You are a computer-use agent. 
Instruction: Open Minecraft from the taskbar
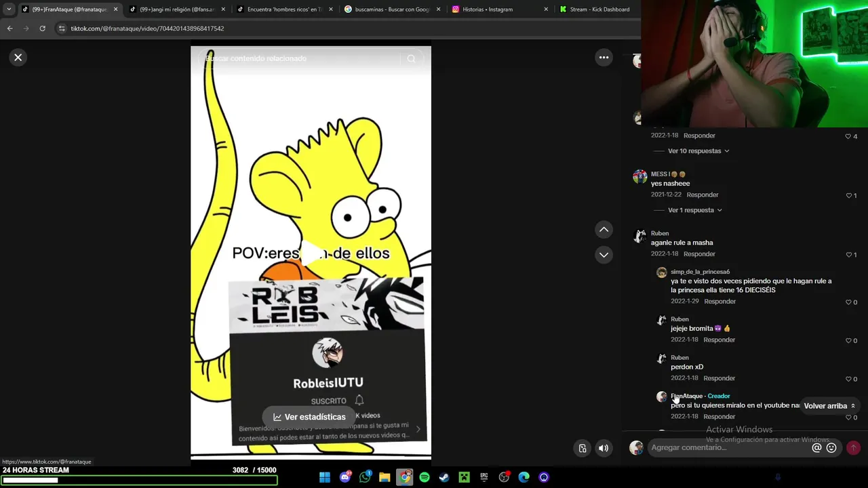(x=465, y=477)
